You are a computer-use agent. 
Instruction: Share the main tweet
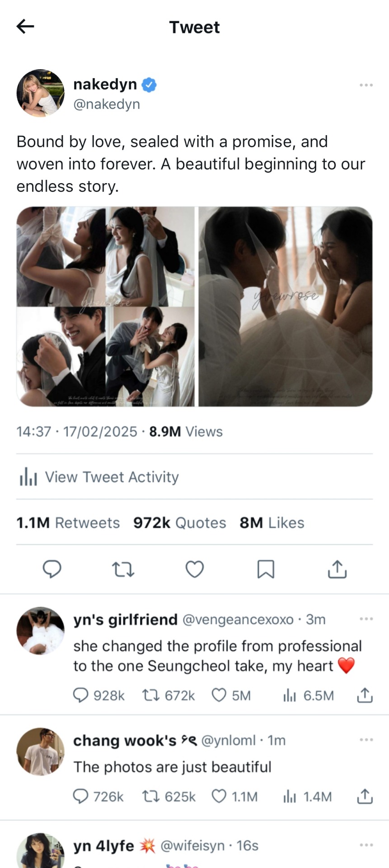(337, 569)
